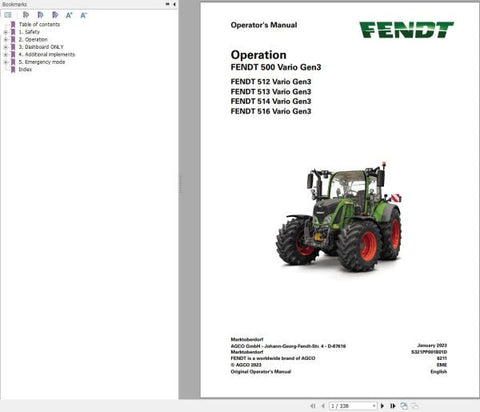This screenshot has height=412, width=480.
Task: Open the '1. Safety' bookmark
Action: 29,32
